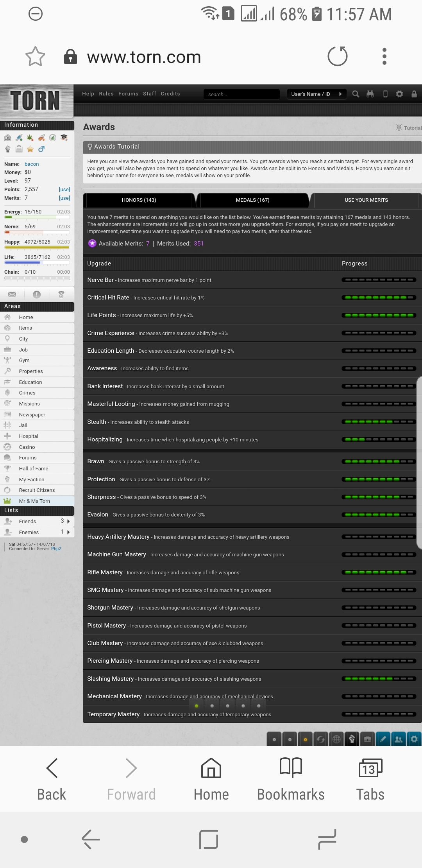The height and width of the screenshot is (868, 422).
Task: Open awards medal icon in sidebar
Action: 61,294
